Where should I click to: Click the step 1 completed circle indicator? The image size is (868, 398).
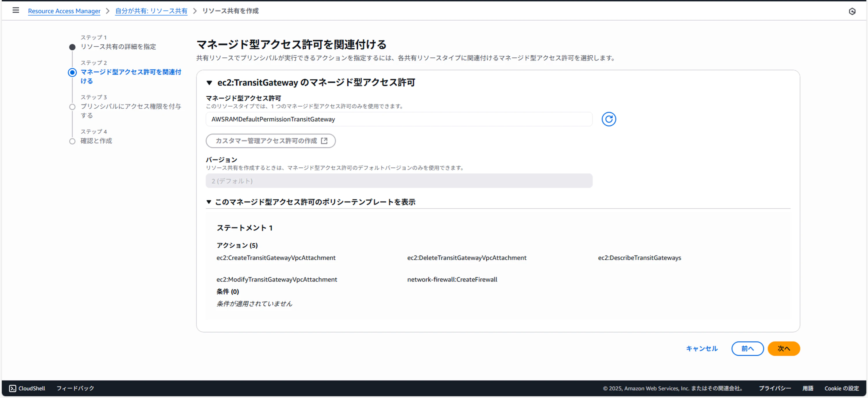72,47
